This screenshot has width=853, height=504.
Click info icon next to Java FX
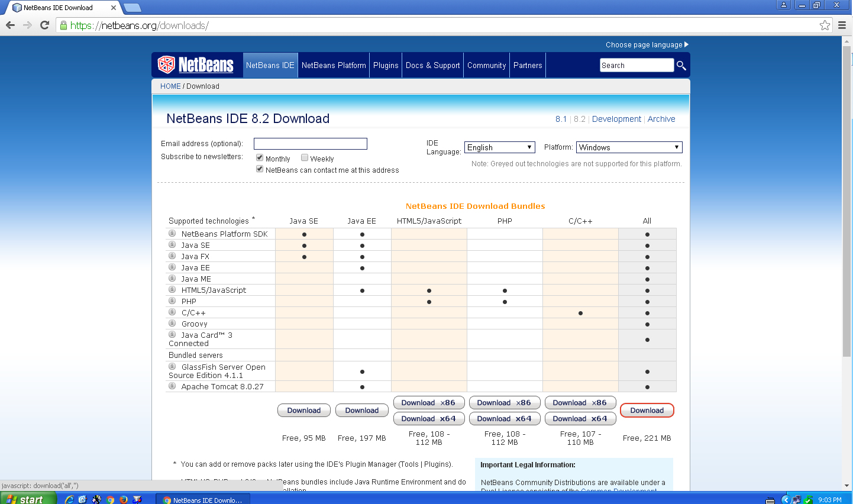172,256
